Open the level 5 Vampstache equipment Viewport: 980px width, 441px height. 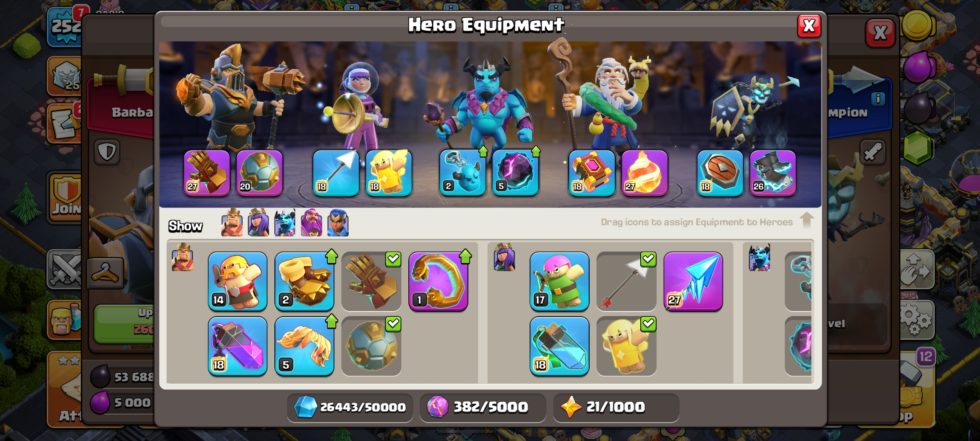(x=305, y=346)
